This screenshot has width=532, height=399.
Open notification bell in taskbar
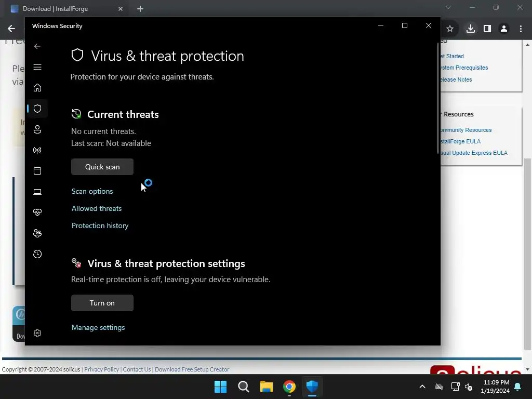518,387
